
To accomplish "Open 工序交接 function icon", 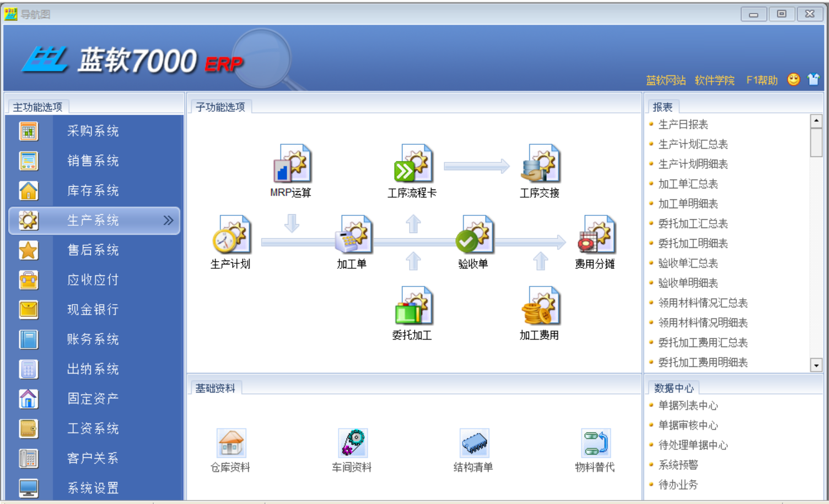I will click(540, 164).
